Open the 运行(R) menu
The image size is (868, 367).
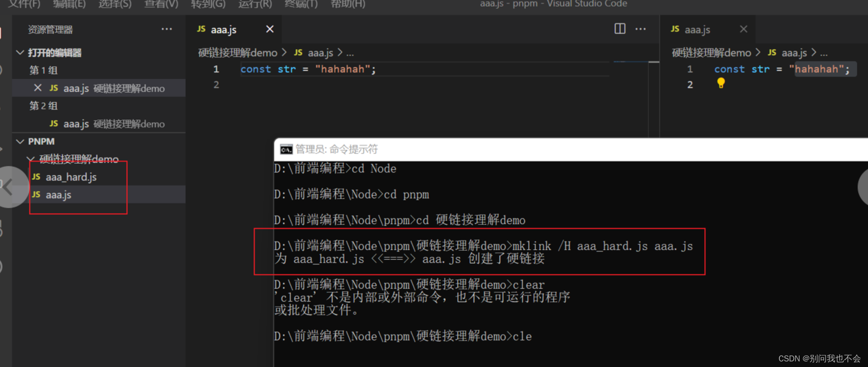pos(255,4)
